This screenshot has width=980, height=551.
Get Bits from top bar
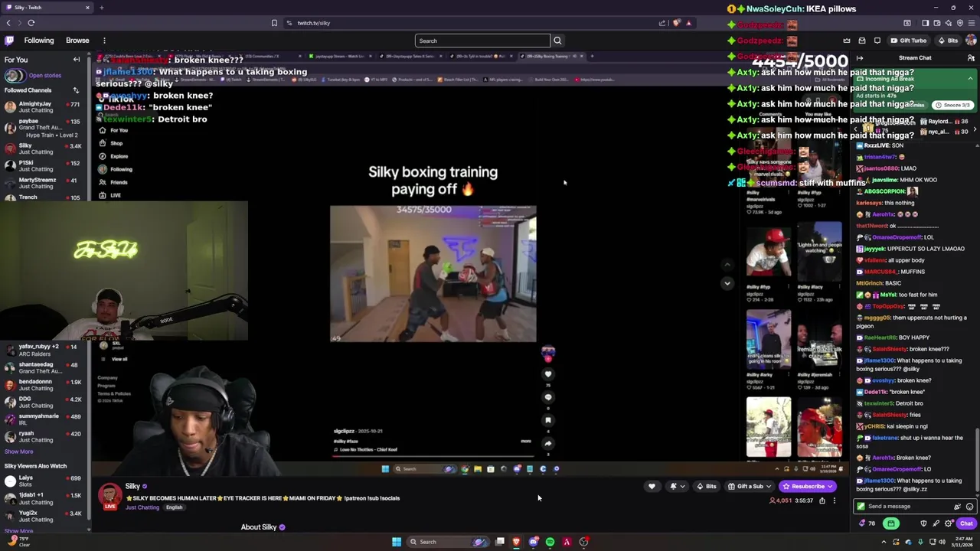point(949,41)
